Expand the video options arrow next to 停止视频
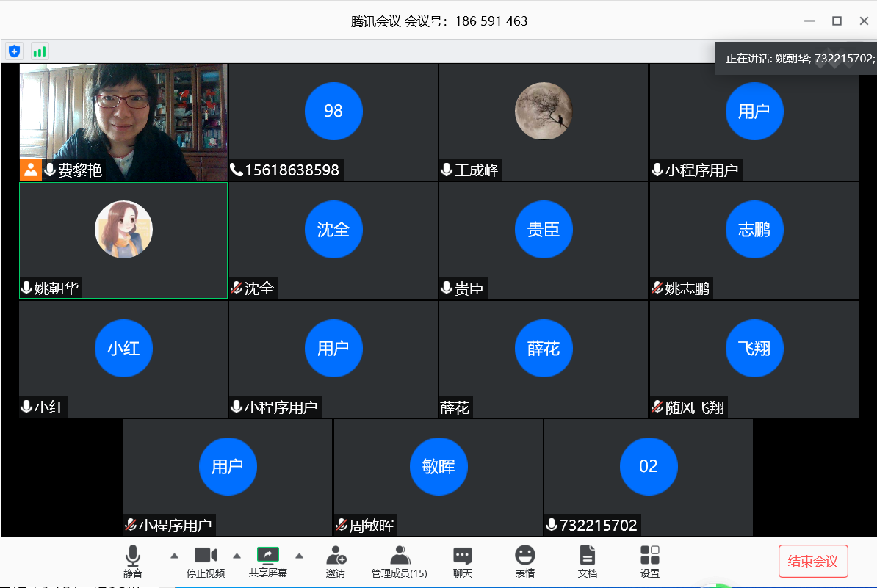877x588 pixels. pos(237,554)
